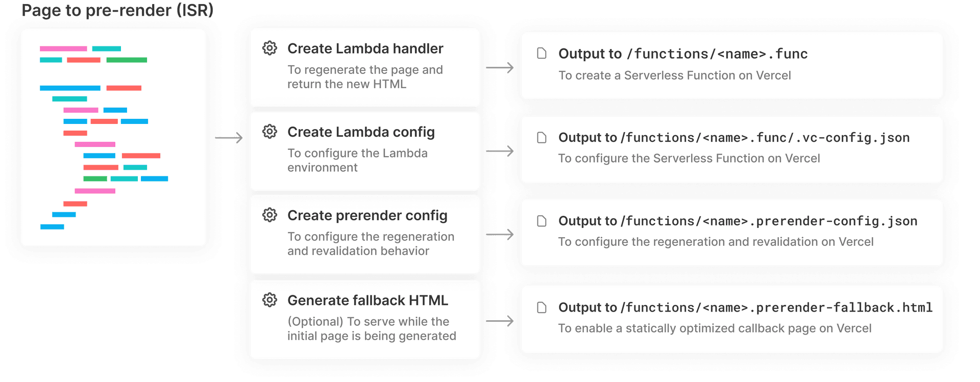The width and height of the screenshot is (980, 382).
Task: Click file icon next to .vc-config.json output
Action: (x=542, y=138)
